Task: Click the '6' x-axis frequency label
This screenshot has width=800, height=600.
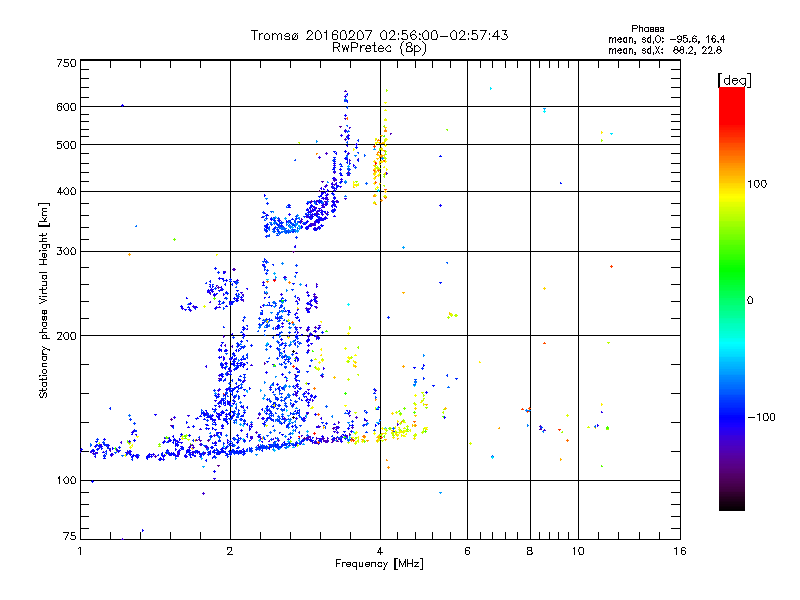Action: 467,551
